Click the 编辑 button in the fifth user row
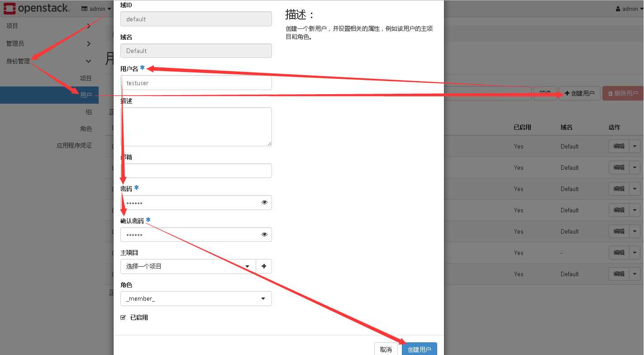 pyautogui.click(x=619, y=231)
